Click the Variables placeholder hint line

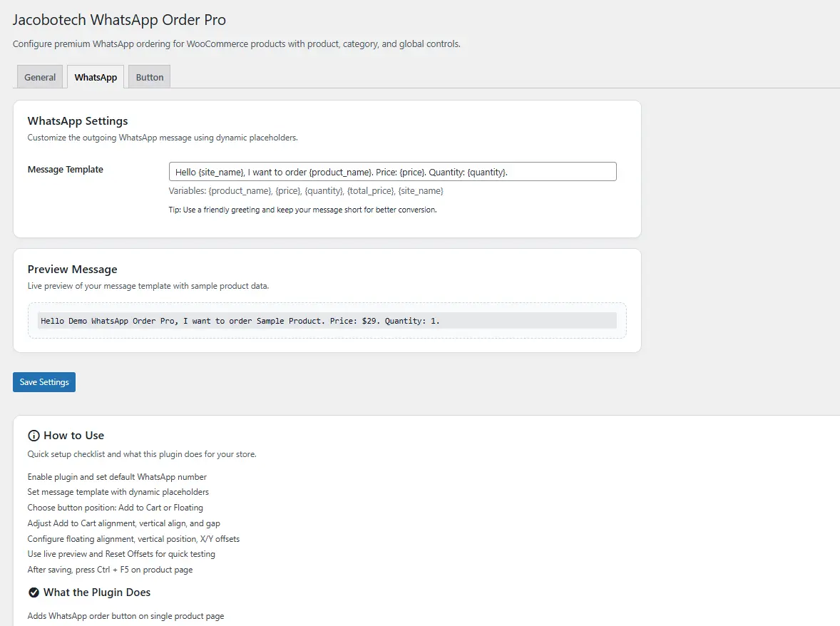(306, 191)
